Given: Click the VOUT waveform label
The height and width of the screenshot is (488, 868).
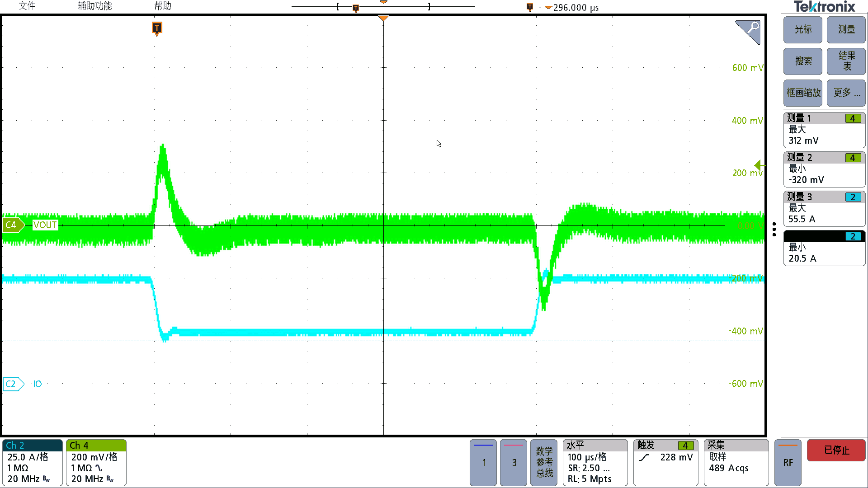Looking at the screenshot, I should 45,225.
